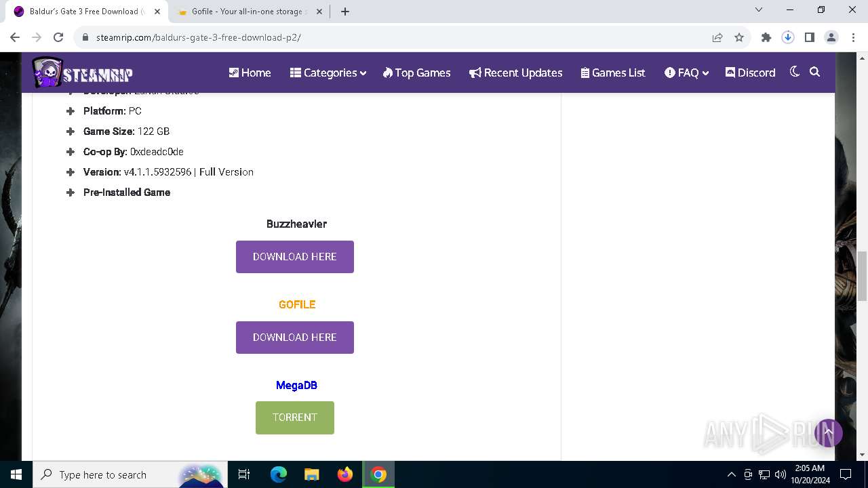Bookmark this page star icon
Screen dimensions: 868x488
pyautogui.click(x=739, y=37)
